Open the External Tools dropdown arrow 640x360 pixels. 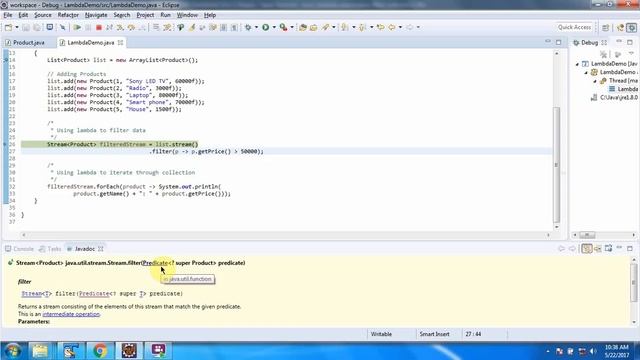(292, 27)
